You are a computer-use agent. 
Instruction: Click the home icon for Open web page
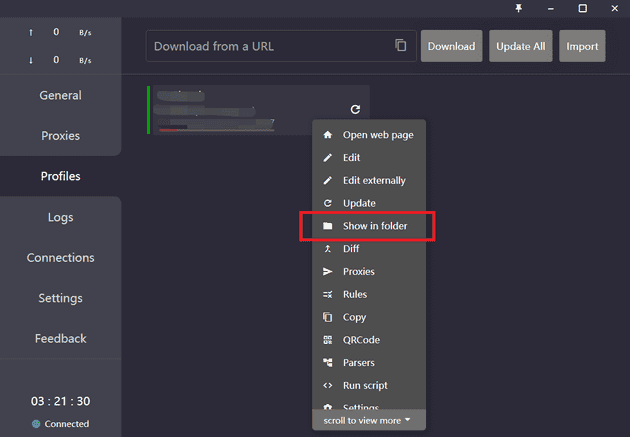[327, 135]
